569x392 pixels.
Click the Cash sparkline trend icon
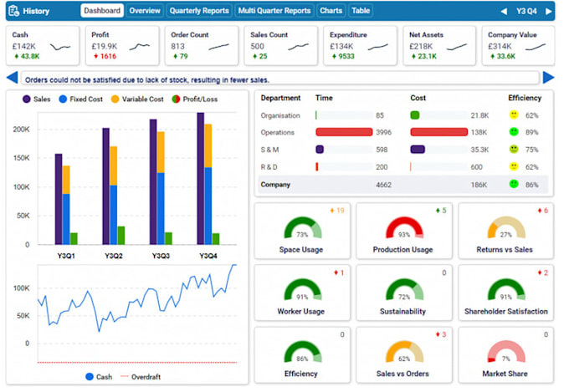tap(61, 48)
